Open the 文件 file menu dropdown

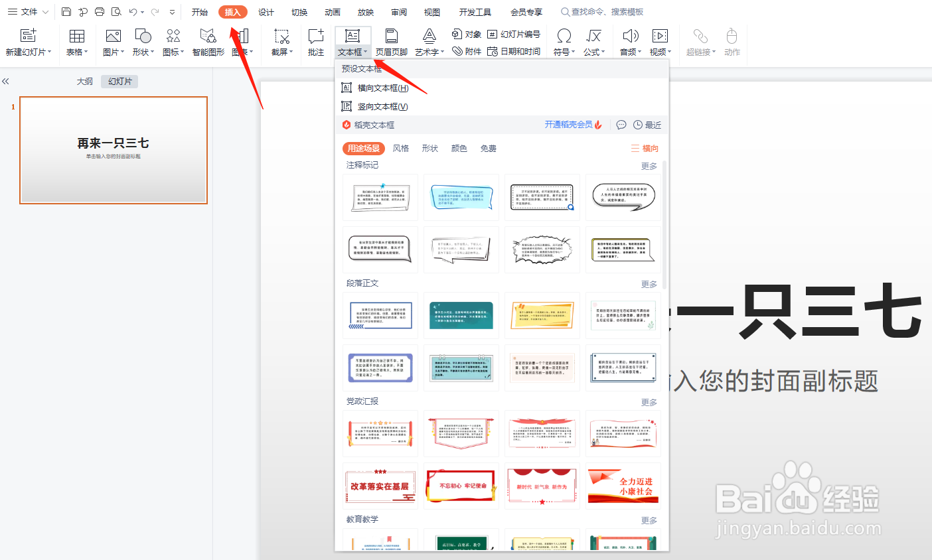(29, 12)
